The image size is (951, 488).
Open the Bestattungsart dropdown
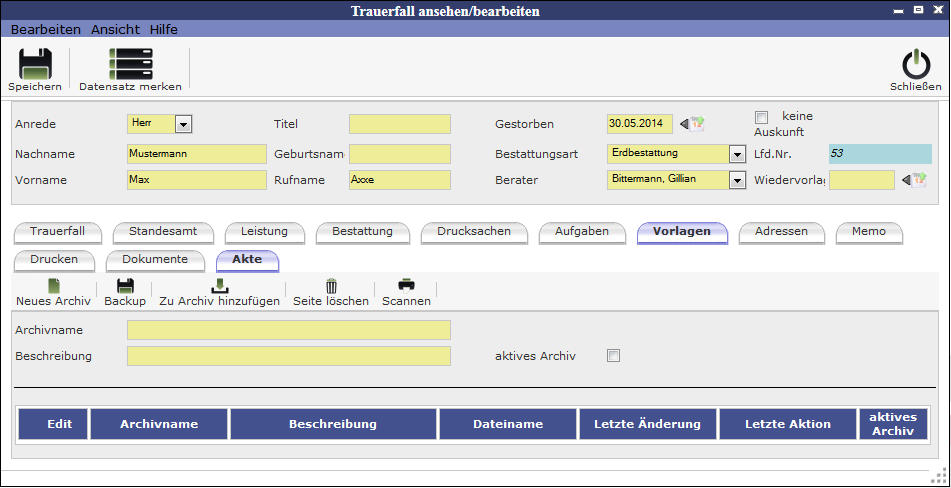coord(737,155)
